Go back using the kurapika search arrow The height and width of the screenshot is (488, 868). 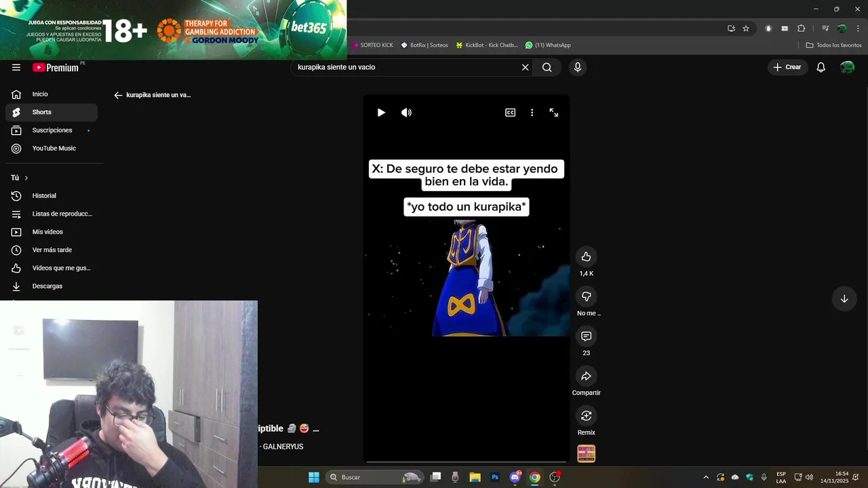click(118, 96)
